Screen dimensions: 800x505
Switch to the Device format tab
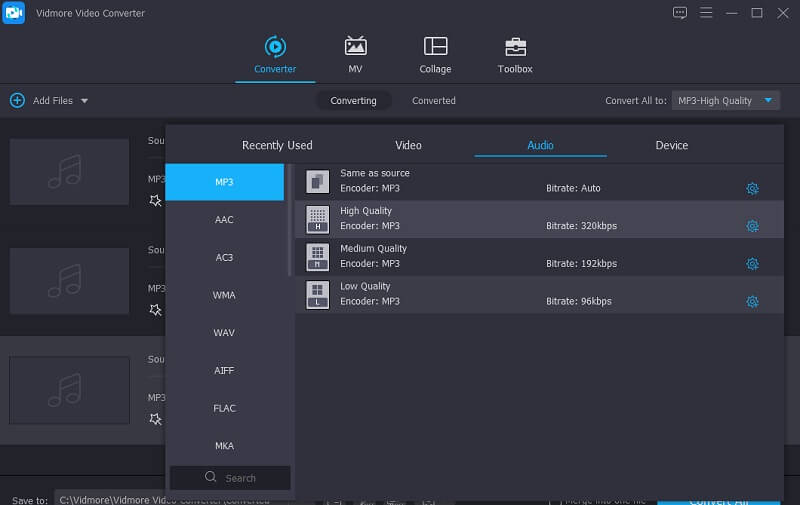click(671, 145)
